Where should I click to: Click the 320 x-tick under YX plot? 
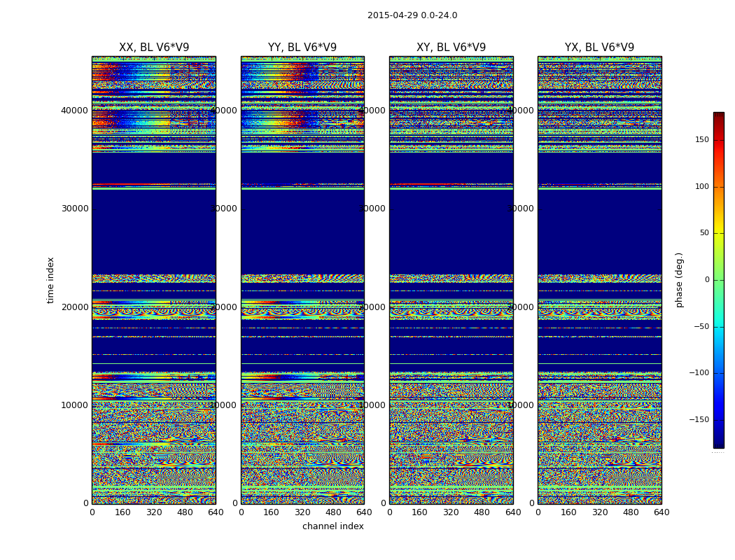600,512
